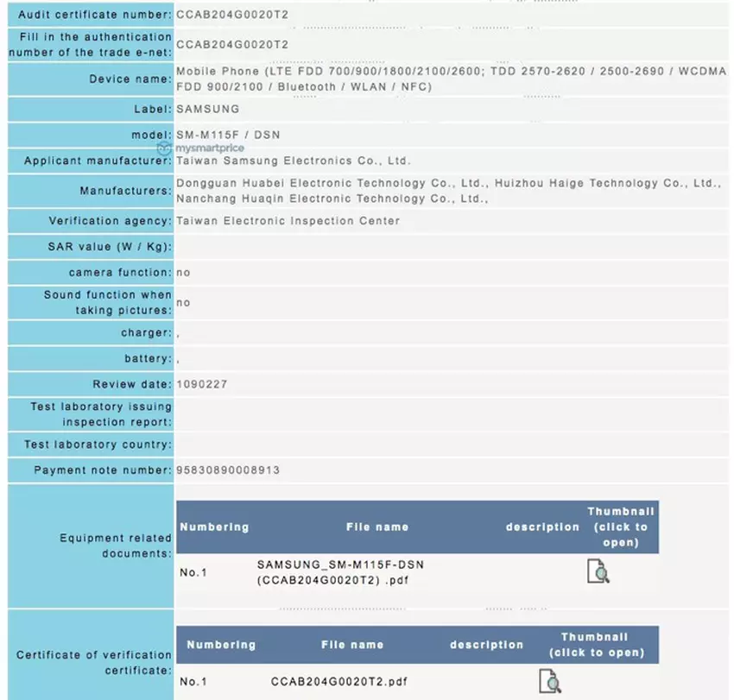Select the Audit certificate number value
The image size is (734, 700).
231,15
